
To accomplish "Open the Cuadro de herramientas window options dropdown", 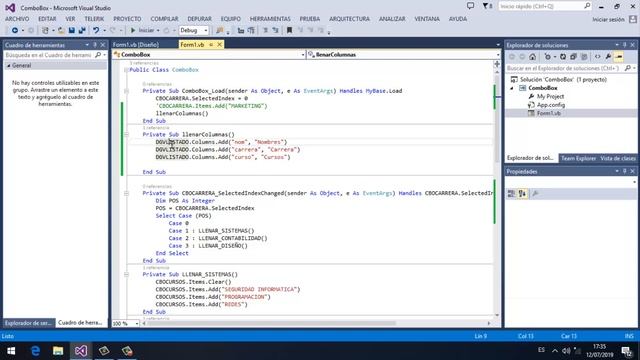I will pyautogui.click(x=87, y=45).
